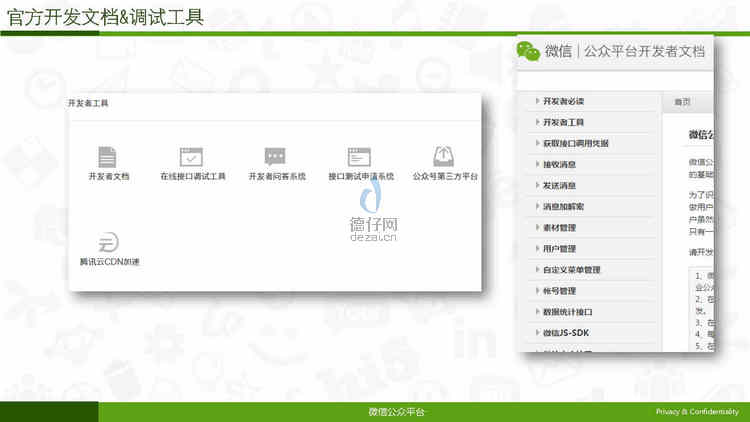Viewport: 750px width, 422px height.
Task: Expand the 开发者必读 arrow in the sidebar
Action: [537, 101]
